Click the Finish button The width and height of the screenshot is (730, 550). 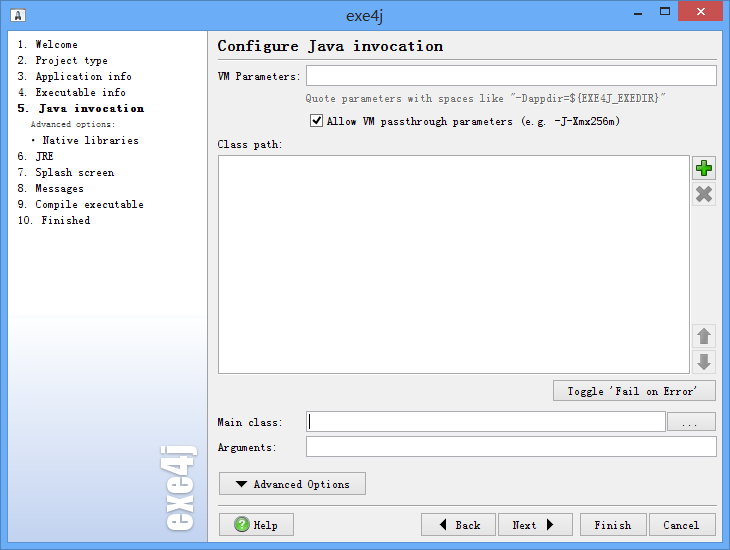pos(613,525)
